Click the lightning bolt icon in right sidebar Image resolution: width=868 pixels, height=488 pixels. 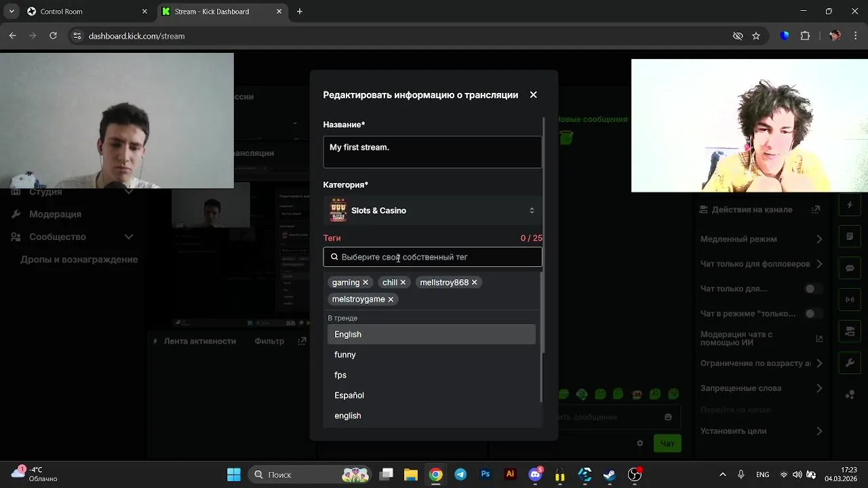point(850,205)
